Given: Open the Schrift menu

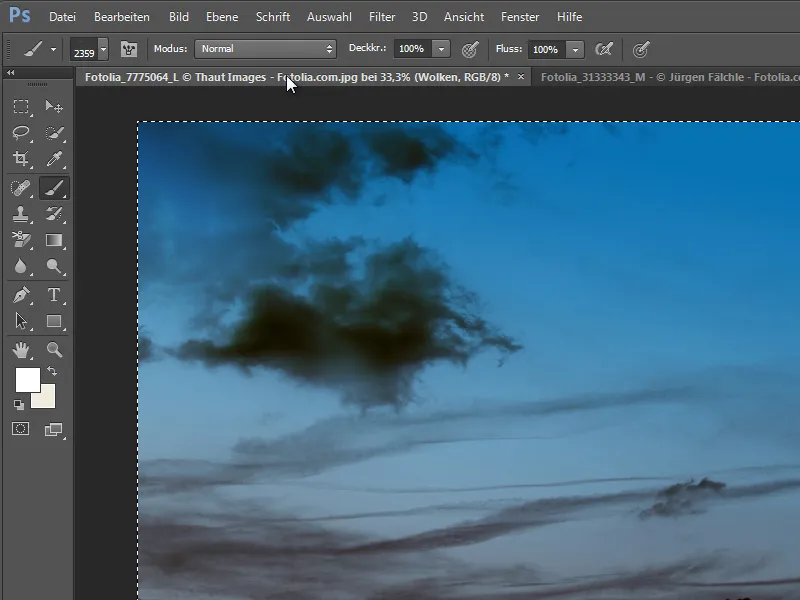Looking at the screenshot, I should [273, 17].
